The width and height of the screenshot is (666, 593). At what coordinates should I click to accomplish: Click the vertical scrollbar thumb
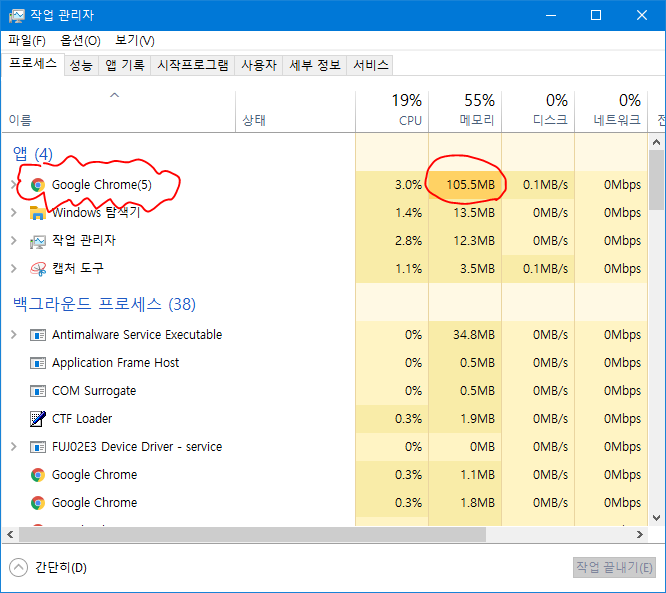(x=656, y=179)
